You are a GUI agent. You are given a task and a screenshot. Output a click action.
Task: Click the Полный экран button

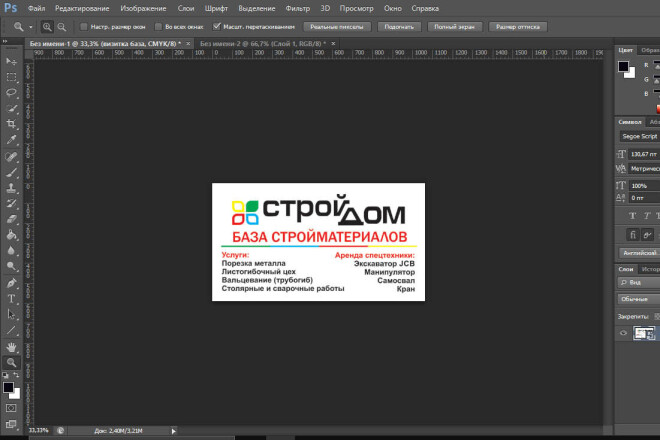click(454, 27)
